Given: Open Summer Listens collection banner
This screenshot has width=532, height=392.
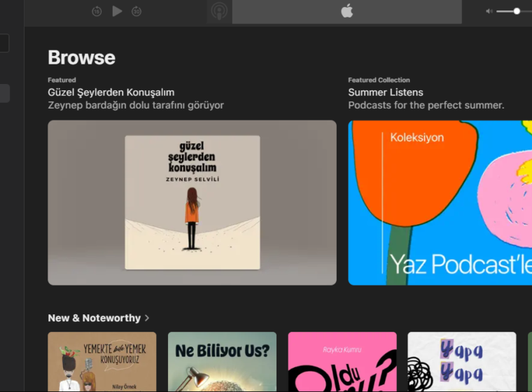Looking at the screenshot, I should [440, 202].
